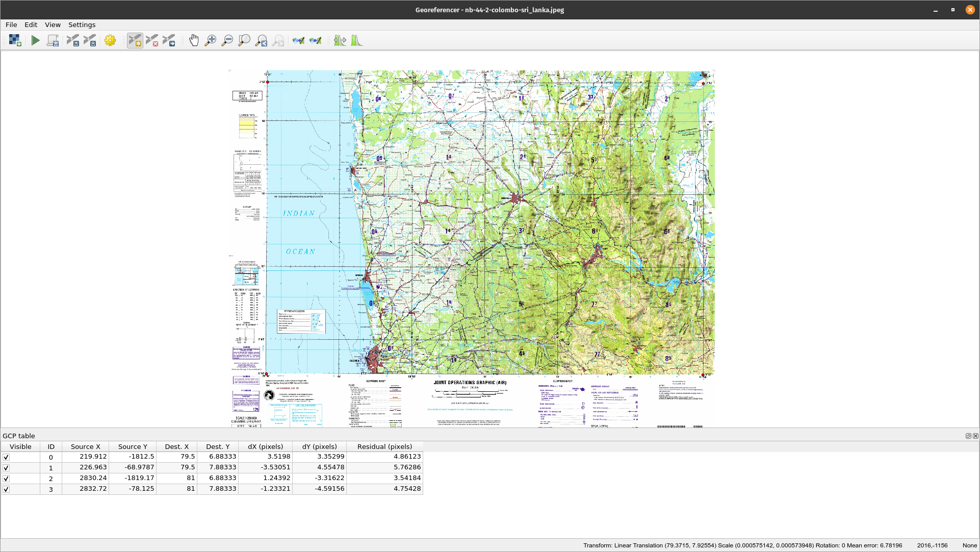Activate the Pan hand tool
This screenshot has height=552, width=980.
194,40
